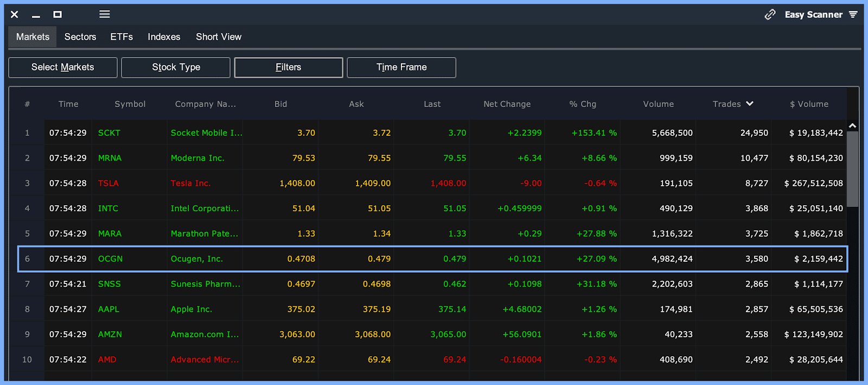Sort by $ Volume column header
Screen dimensions: 868x385
coord(809,104)
